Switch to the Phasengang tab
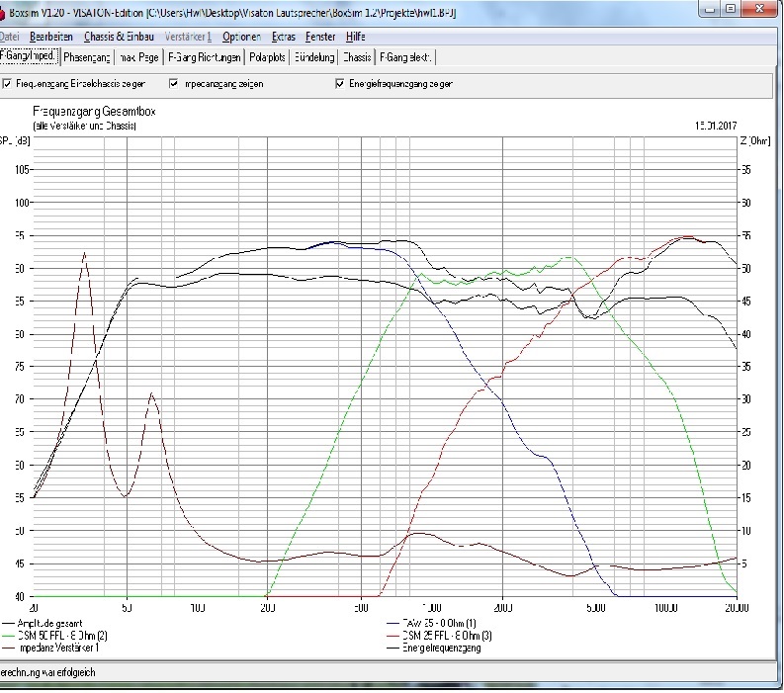Screen dimensions: 784x693 [x=88, y=57]
